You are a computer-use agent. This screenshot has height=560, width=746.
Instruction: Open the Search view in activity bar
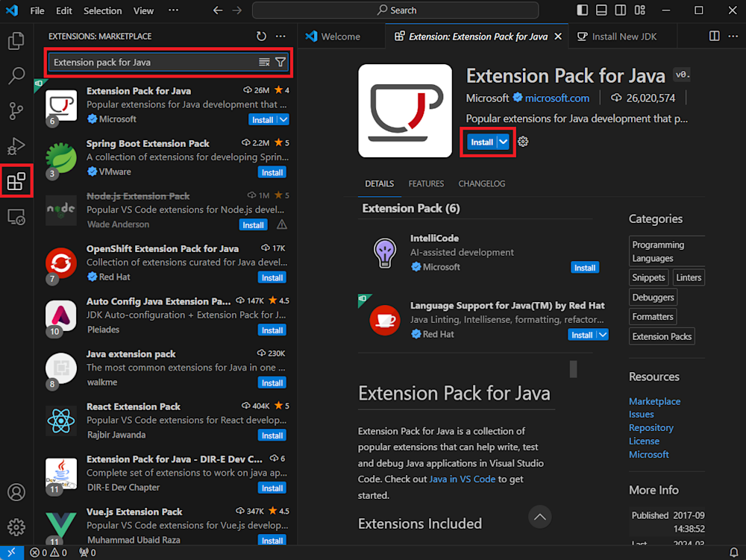click(x=16, y=76)
